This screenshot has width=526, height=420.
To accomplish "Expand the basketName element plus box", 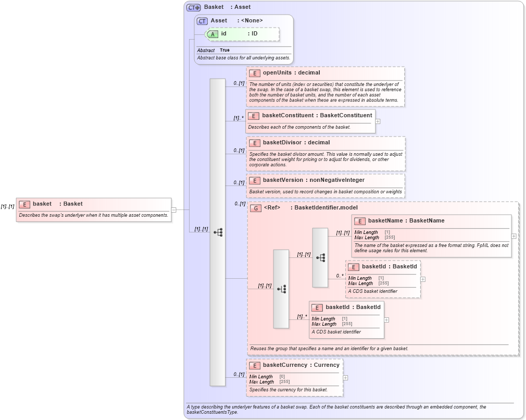I will pyautogui.click(x=513, y=237).
